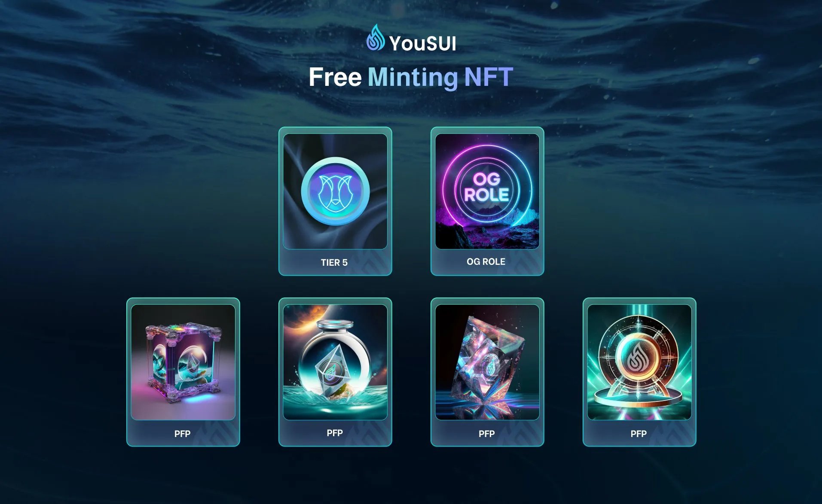Select the glowing flame orb PFP artwork
Image resolution: width=822 pixels, height=504 pixels.
pos(639,362)
